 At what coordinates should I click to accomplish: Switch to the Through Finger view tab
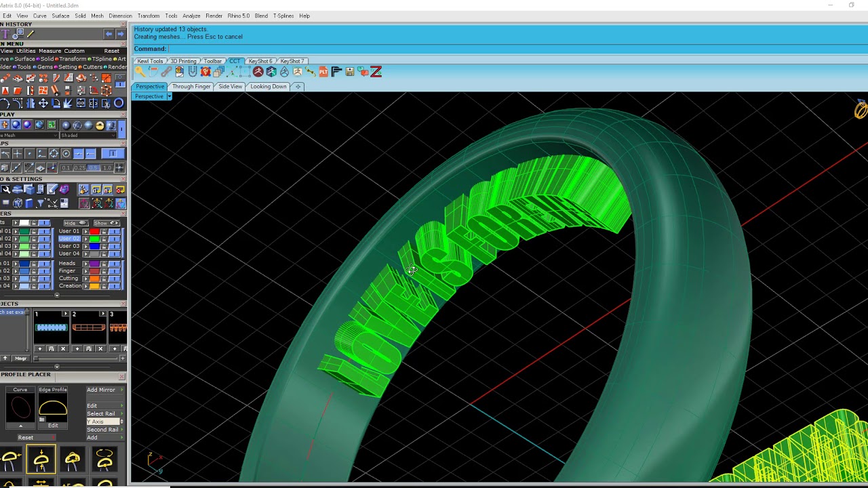tap(191, 87)
